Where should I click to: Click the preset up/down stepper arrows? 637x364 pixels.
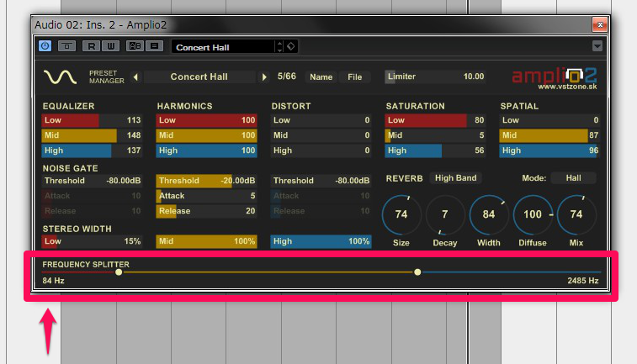pyautogui.click(x=279, y=47)
